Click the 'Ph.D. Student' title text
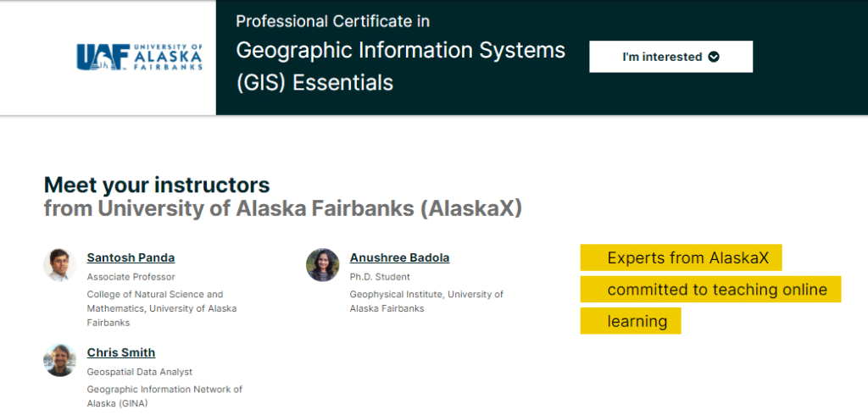The width and height of the screenshot is (868, 415). (380, 277)
